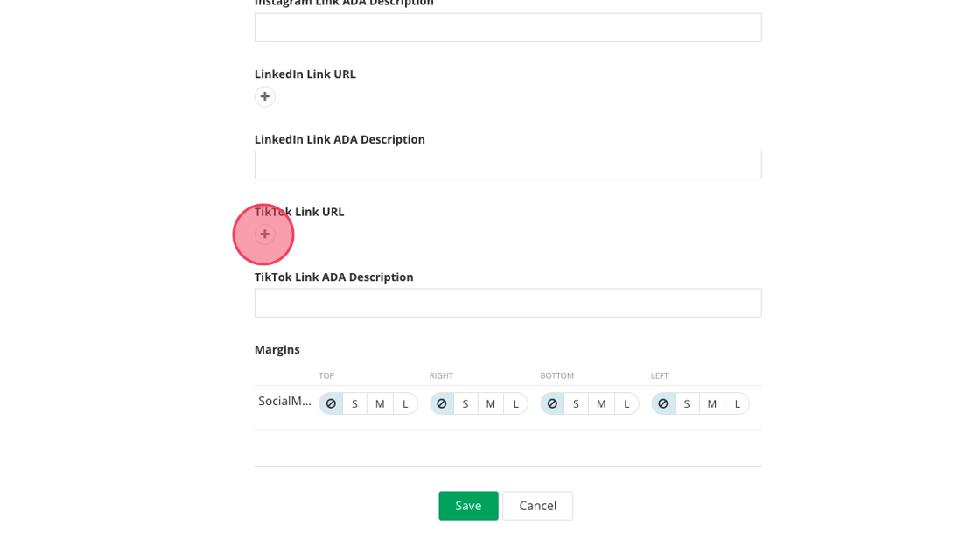Set Top margin to M
980x547 pixels.
click(380, 403)
